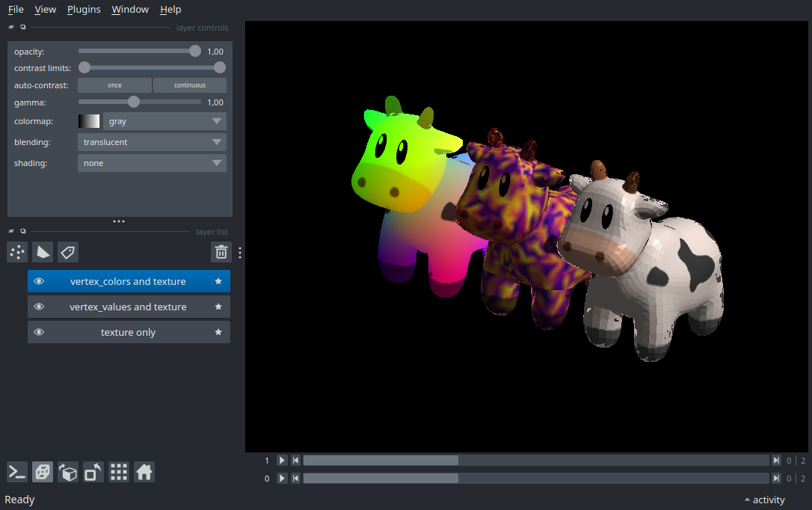Expand the activity panel
The width and height of the screenshot is (812, 510).
tap(764, 500)
